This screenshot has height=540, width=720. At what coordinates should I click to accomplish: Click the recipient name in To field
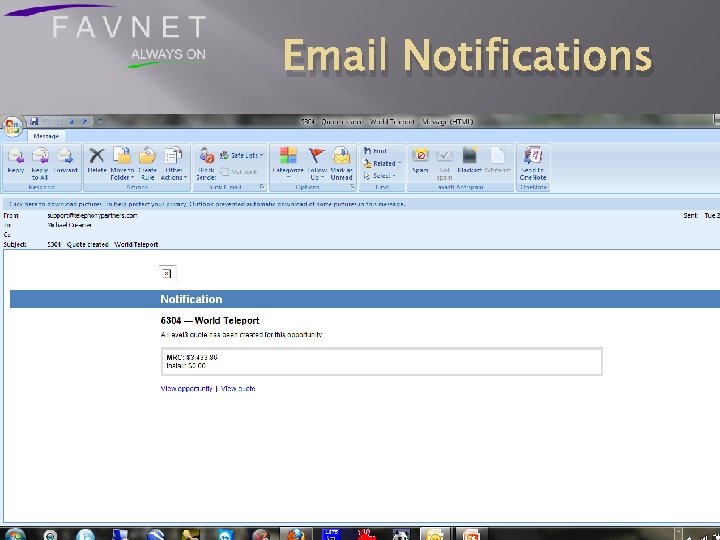(69, 225)
